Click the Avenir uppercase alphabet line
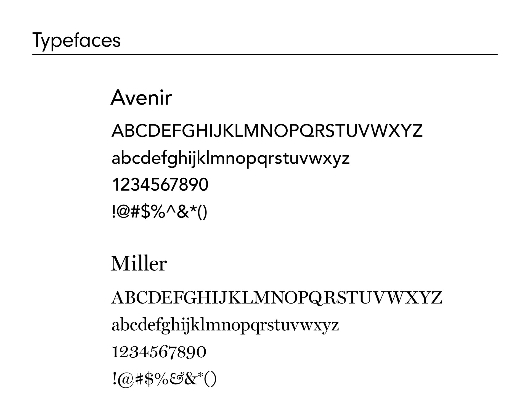The width and height of the screenshot is (530, 420). 267,131
